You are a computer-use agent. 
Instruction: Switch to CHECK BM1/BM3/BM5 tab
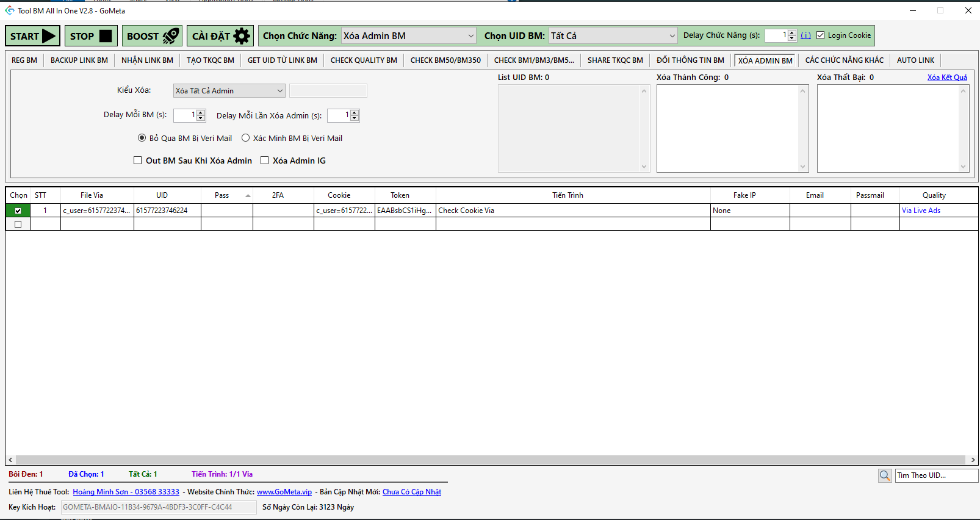coord(534,60)
